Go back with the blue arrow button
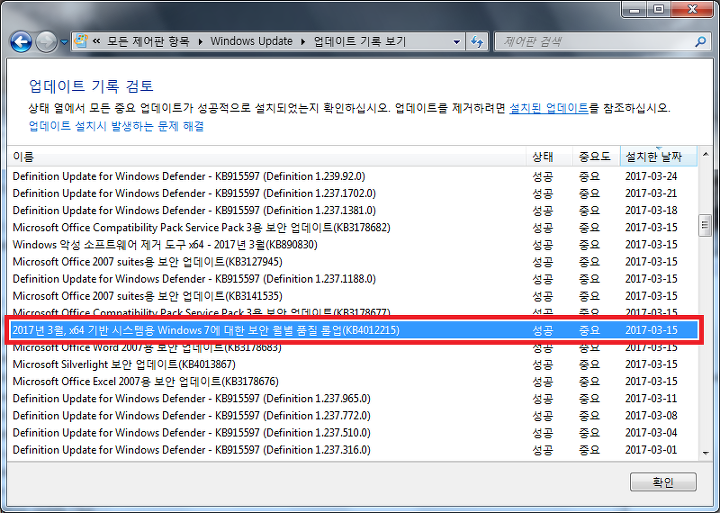The width and height of the screenshot is (720, 513). click(x=21, y=42)
